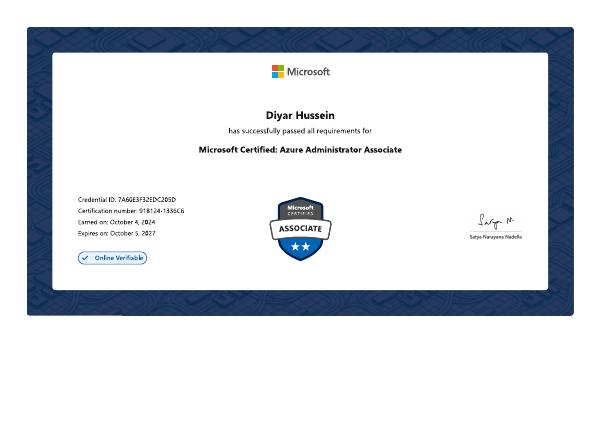The image size is (600, 425).
Task: Click the Azure Administrator Associate title
Action: (x=300, y=150)
